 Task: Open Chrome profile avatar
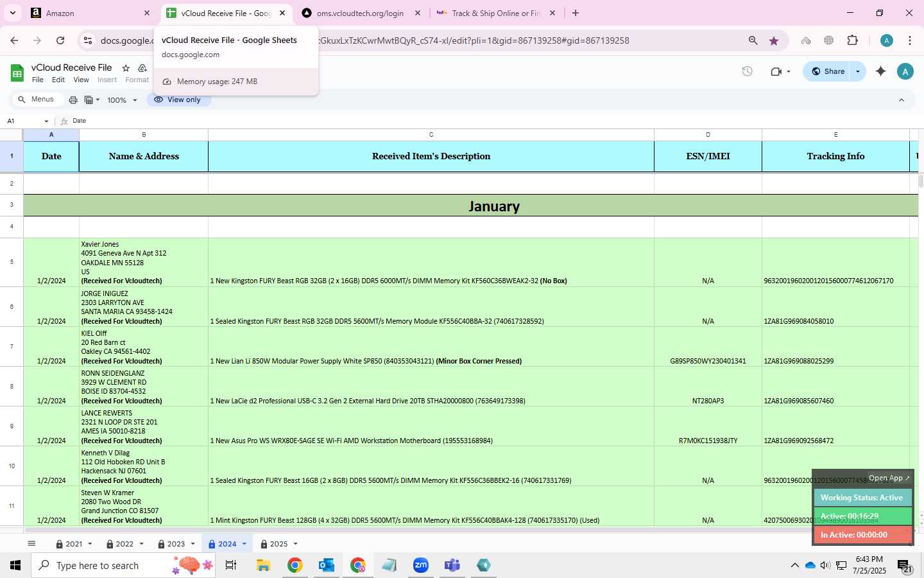(887, 40)
